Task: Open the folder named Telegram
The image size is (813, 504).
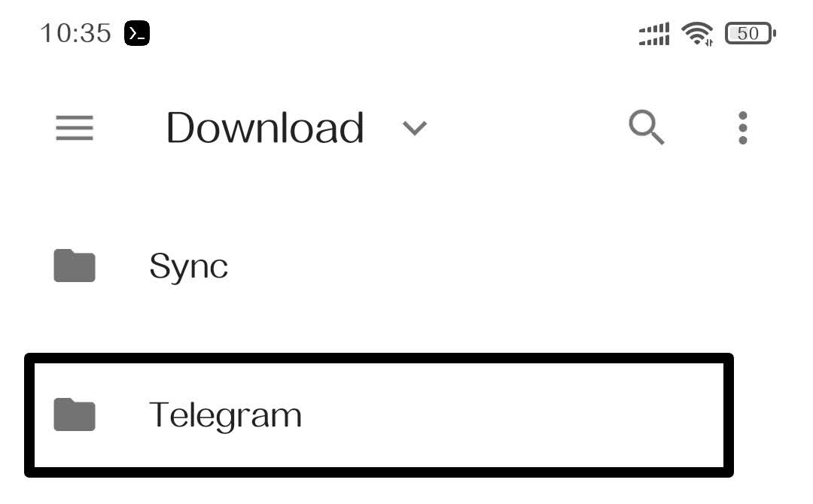Action: pyautogui.click(x=225, y=415)
